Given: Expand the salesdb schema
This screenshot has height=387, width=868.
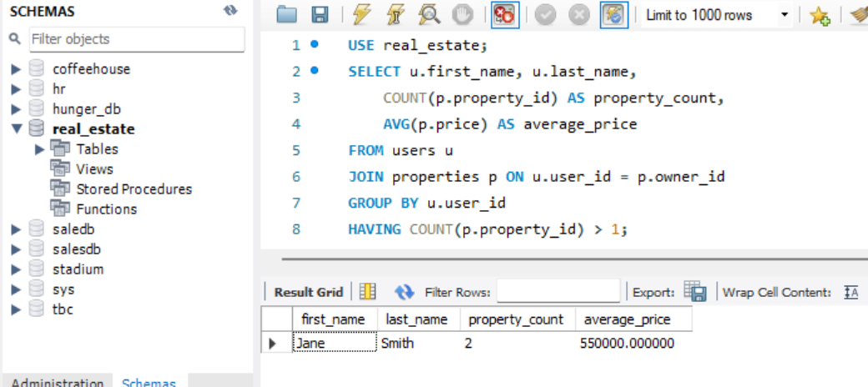Looking at the screenshot, I should coord(16,249).
